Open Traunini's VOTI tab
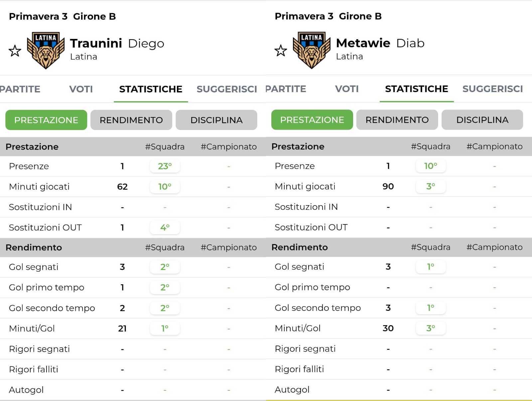Screen dimensions: 532x401 coord(81,89)
